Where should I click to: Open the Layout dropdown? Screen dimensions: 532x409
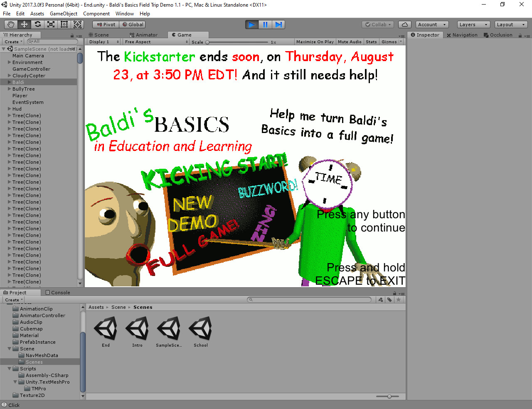(510, 24)
